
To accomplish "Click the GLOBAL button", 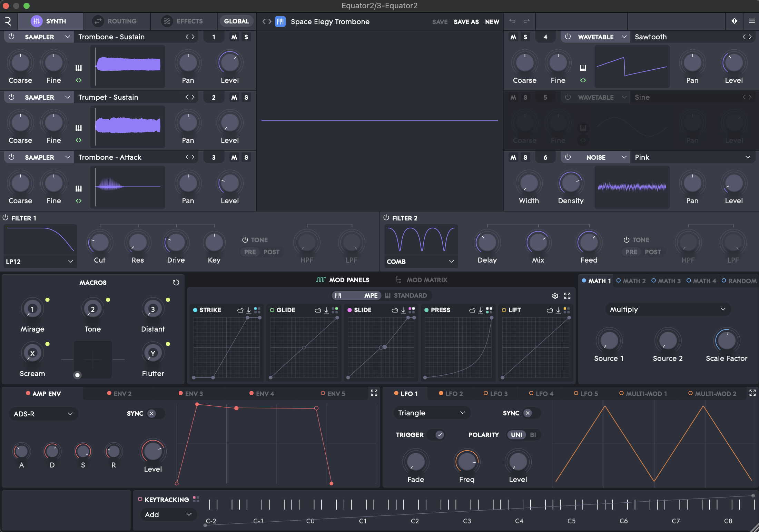I will pyautogui.click(x=236, y=21).
